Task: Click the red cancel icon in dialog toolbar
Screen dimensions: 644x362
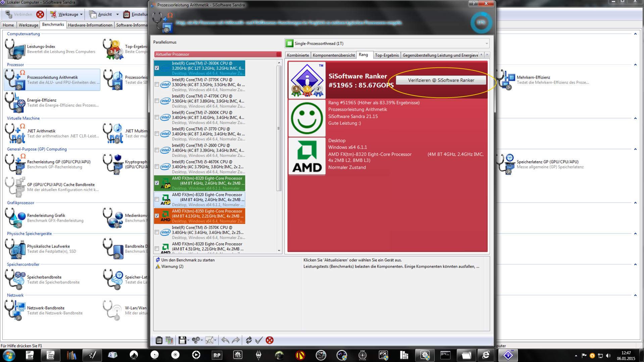Action: [269, 340]
